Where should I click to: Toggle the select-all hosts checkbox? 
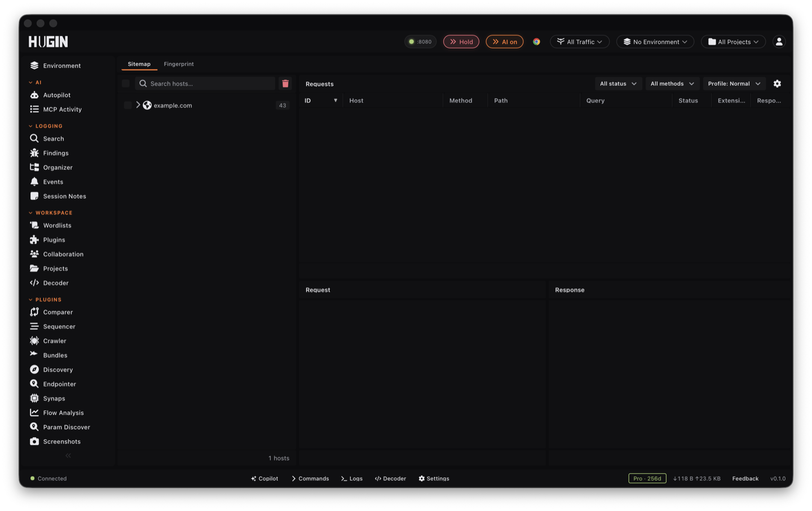[x=126, y=83]
